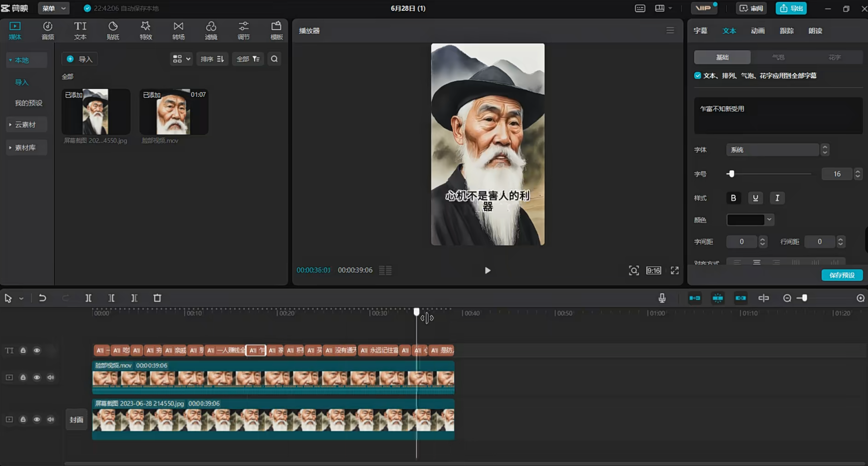Image resolution: width=868 pixels, height=466 pixels.
Task: Open the 转场 transitions panel
Action: click(178, 31)
